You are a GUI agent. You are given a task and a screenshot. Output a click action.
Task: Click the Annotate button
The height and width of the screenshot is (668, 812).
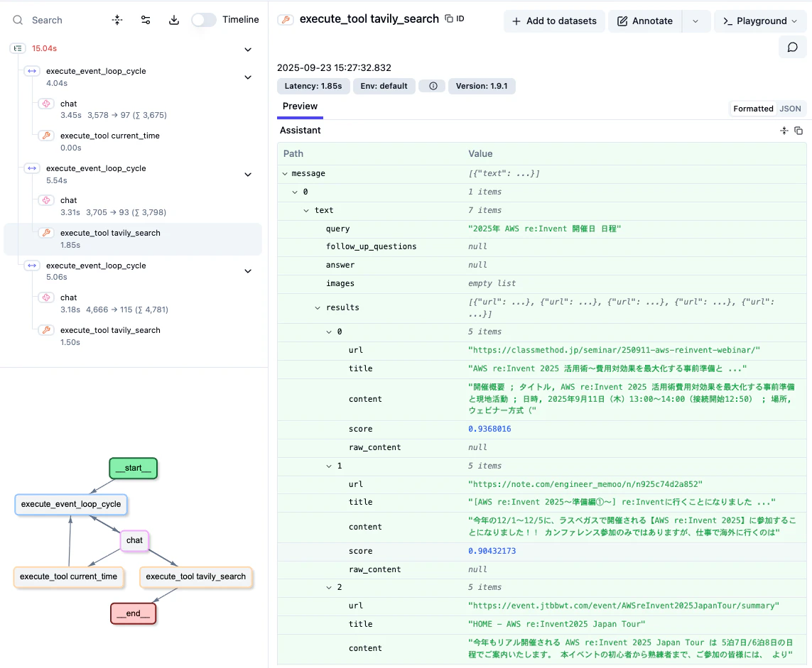click(645, 21)
